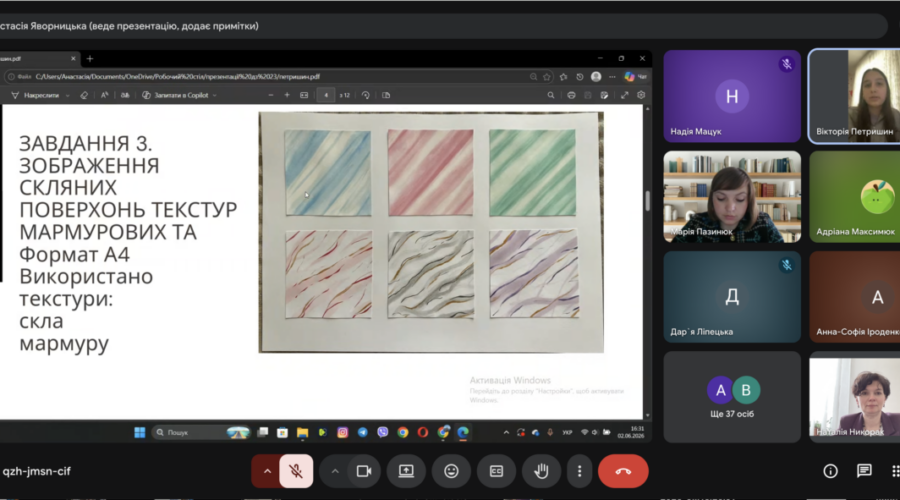Leave the call with red hangup button
The width and height of the screenshot is (900, 500).
[x=623, y=471]
